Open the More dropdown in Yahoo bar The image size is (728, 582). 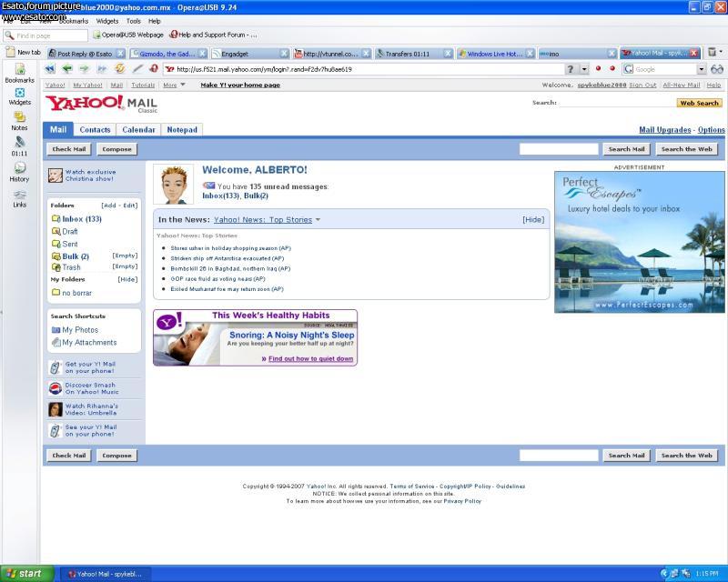[174, 85]
